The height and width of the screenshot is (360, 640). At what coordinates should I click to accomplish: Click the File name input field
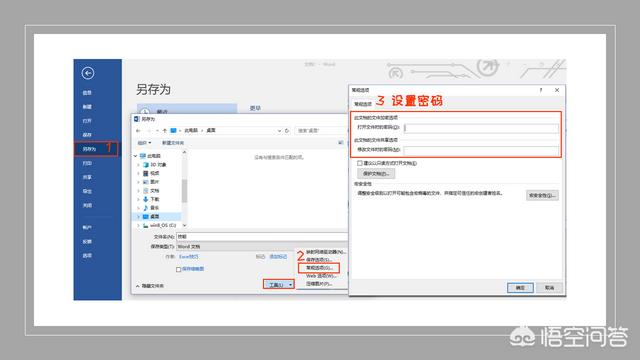261,237
